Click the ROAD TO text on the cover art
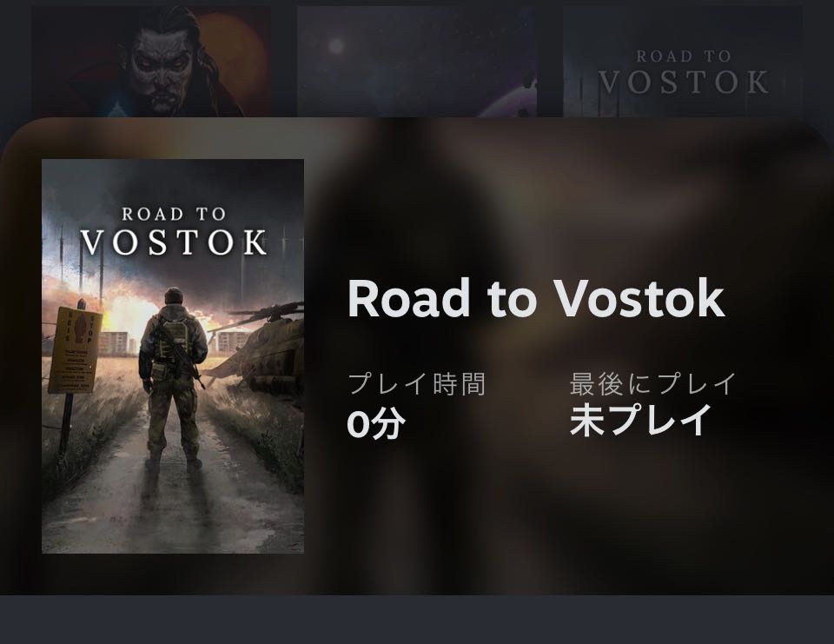Viewport: 834px width, 644px height. [x=174, y=214]
